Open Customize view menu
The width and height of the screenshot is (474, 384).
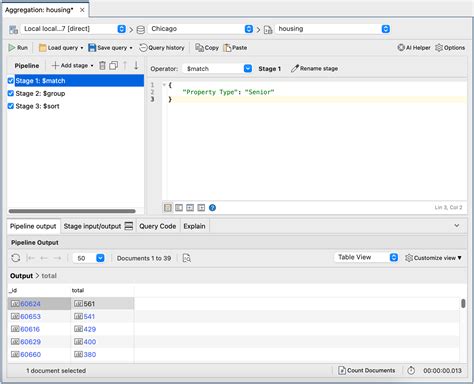coord(433,258)
